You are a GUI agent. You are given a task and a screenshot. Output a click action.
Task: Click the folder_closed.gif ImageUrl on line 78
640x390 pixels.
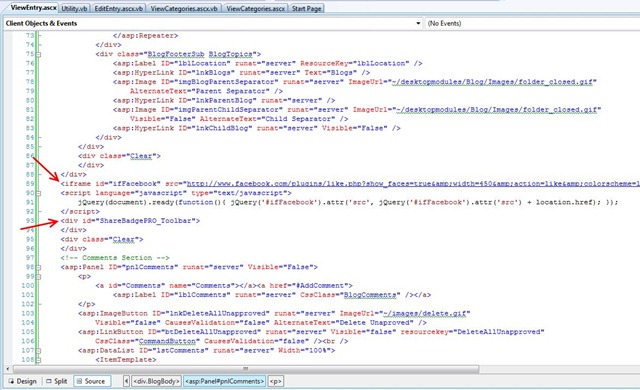pyautogui.click(x=491, y=82)
